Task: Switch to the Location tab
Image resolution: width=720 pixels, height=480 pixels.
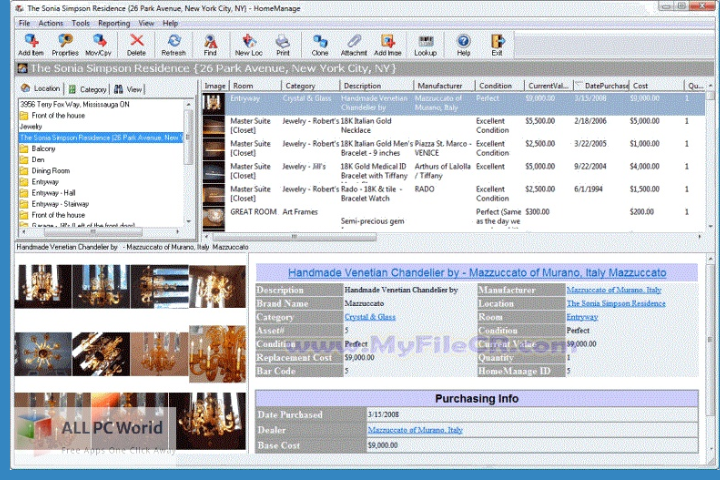Action: [41, 88]
